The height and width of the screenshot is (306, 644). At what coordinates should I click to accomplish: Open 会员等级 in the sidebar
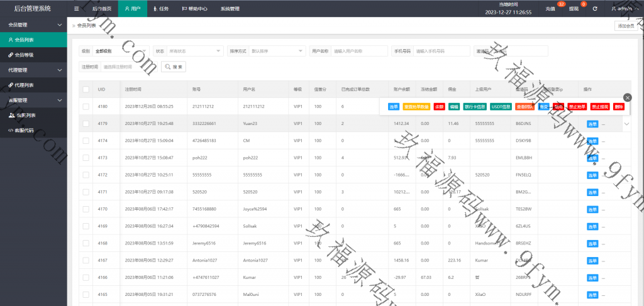(25, 55)
